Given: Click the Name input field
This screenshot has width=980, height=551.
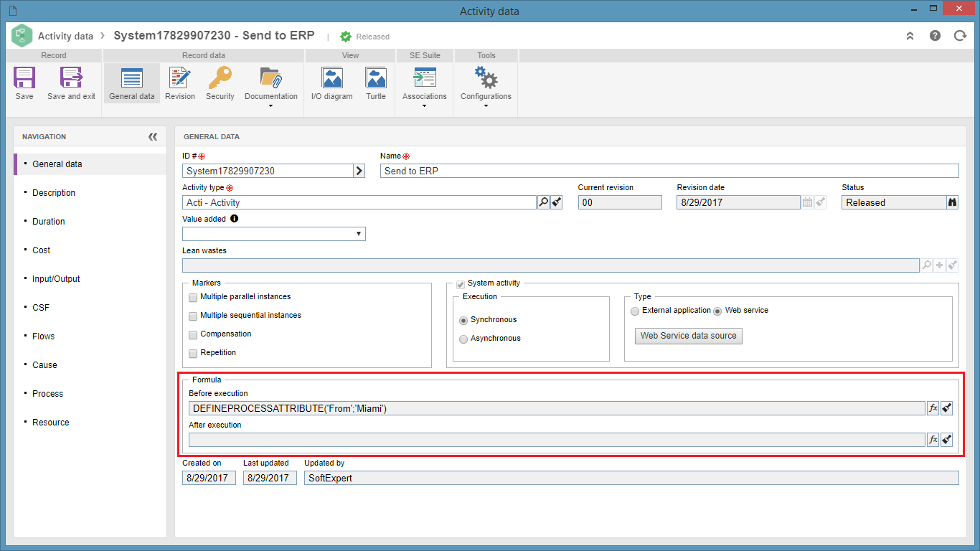Looking at the screenshot, I should tap(669, 171).
